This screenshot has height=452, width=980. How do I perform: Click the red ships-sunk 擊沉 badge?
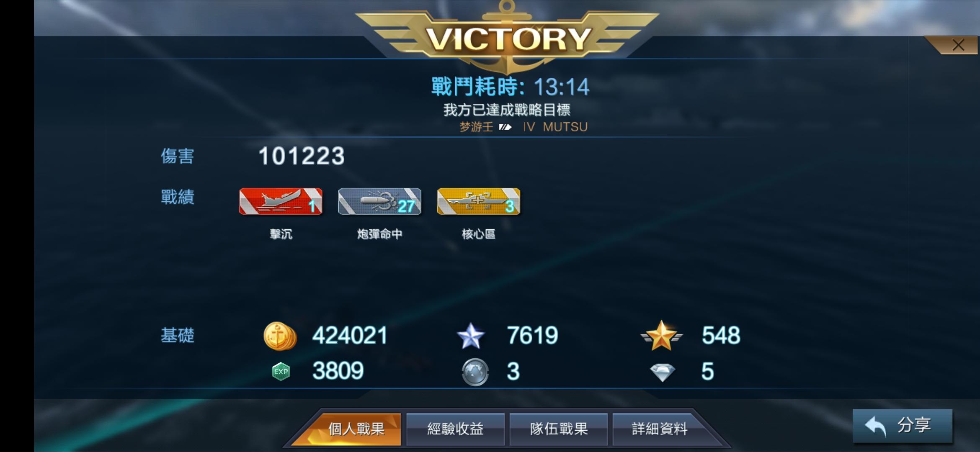click(x=281, y=201)
